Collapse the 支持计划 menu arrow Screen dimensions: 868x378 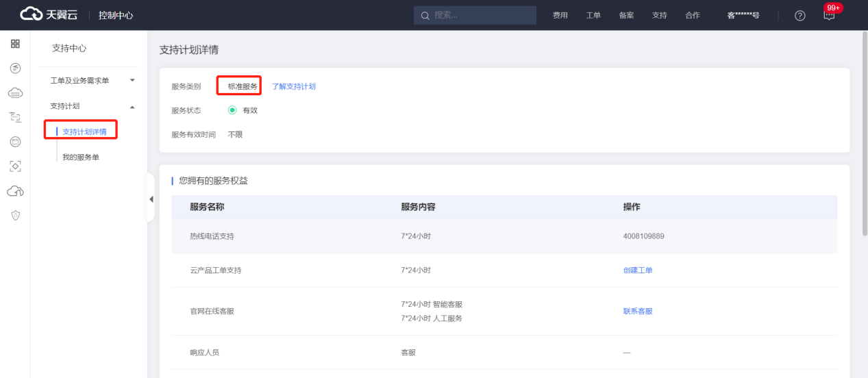(132, 107)
